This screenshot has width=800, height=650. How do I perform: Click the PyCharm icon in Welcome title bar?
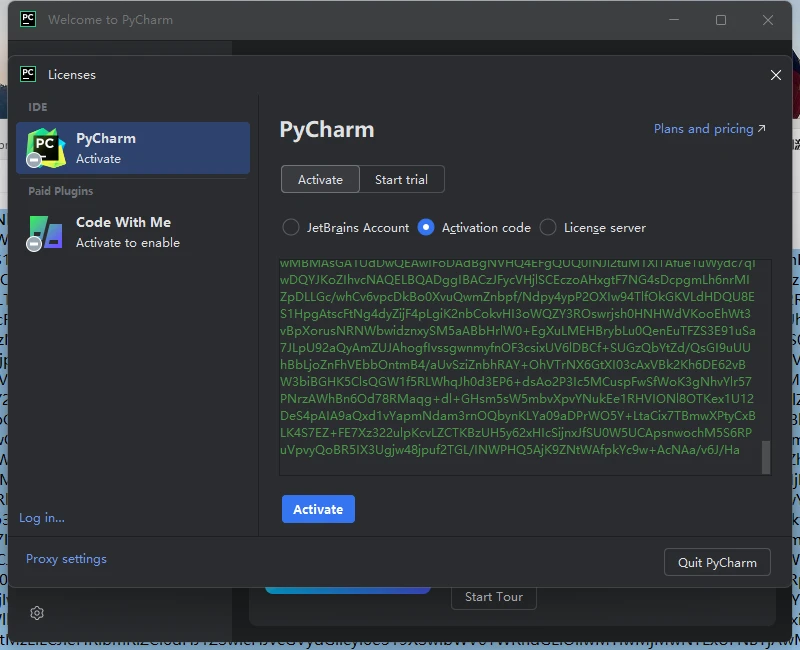click(28, 19)
